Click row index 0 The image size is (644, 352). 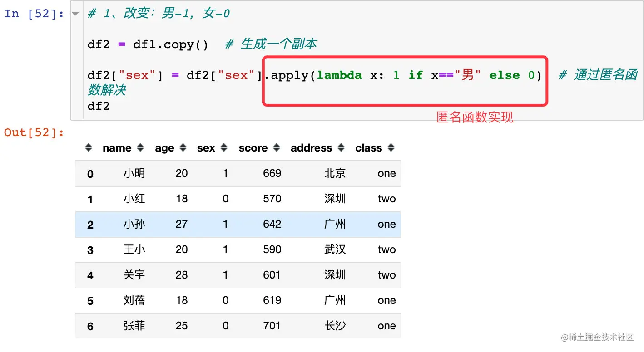[x=90, y=174]
